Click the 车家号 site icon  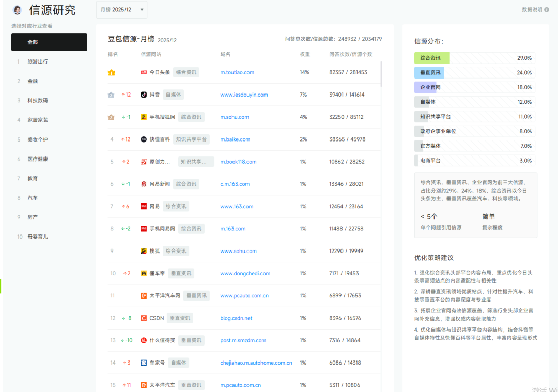144,363
